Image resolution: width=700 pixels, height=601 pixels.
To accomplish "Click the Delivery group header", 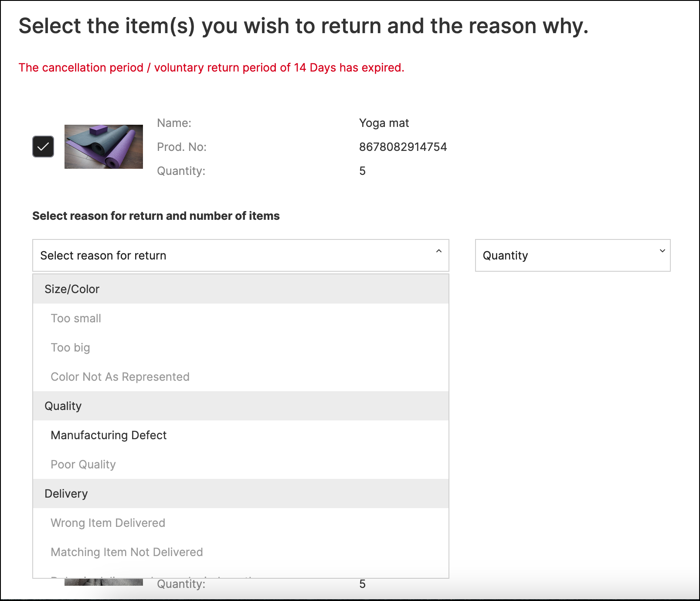I will click(x=66, y=494).
